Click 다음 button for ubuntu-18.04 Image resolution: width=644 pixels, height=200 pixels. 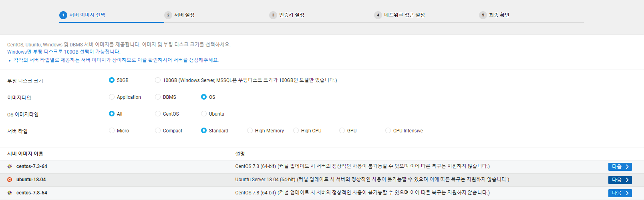coord(620,180)
